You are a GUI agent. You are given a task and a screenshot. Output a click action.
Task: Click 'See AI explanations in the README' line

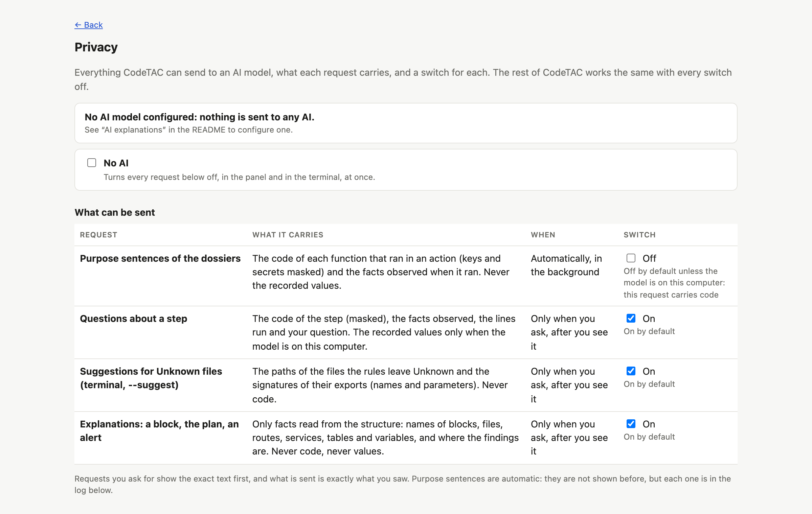click(188, 130)
